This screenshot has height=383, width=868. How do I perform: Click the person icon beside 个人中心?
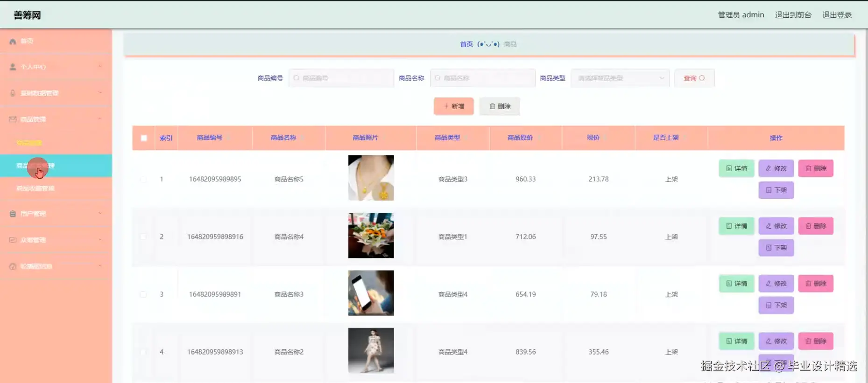click(13, 67)
